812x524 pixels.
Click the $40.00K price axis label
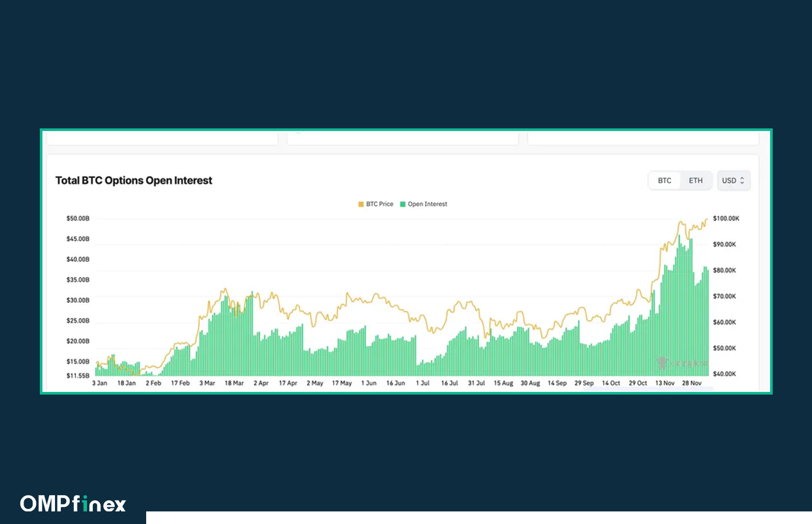pos(725,374)
